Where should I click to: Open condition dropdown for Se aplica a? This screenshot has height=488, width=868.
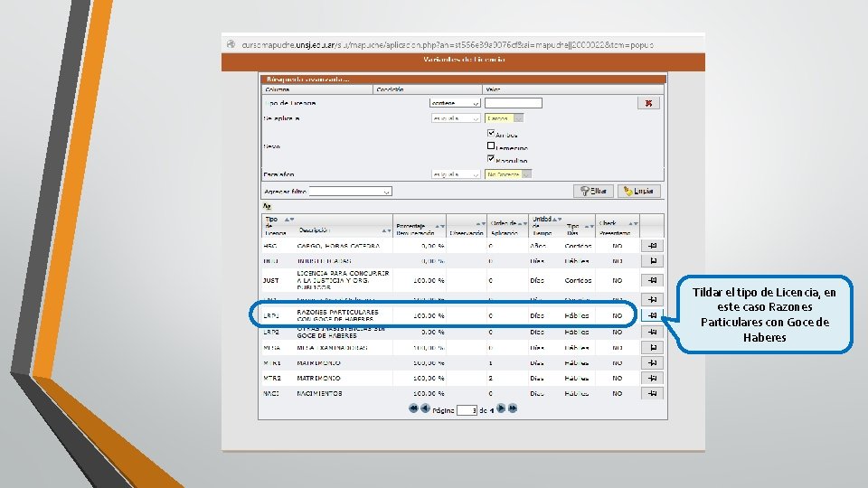click(x=456, y=118)
